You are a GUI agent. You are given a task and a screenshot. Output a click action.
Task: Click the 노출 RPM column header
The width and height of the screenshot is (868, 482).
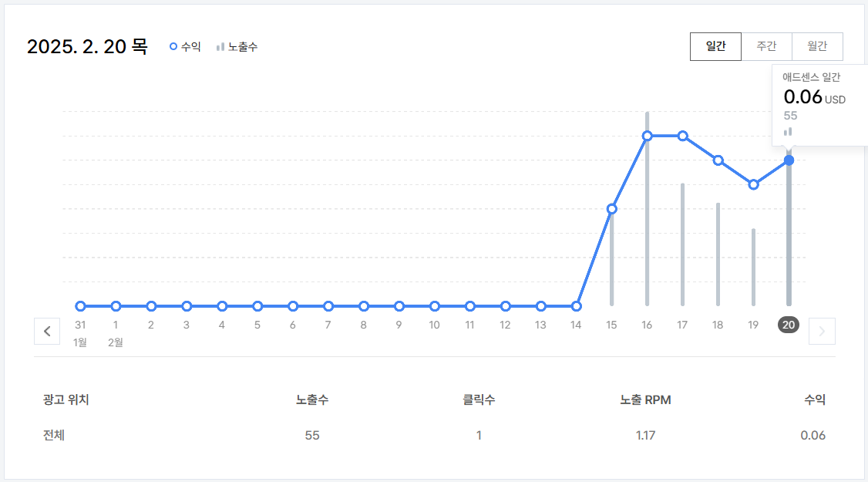tap(645, 399)
